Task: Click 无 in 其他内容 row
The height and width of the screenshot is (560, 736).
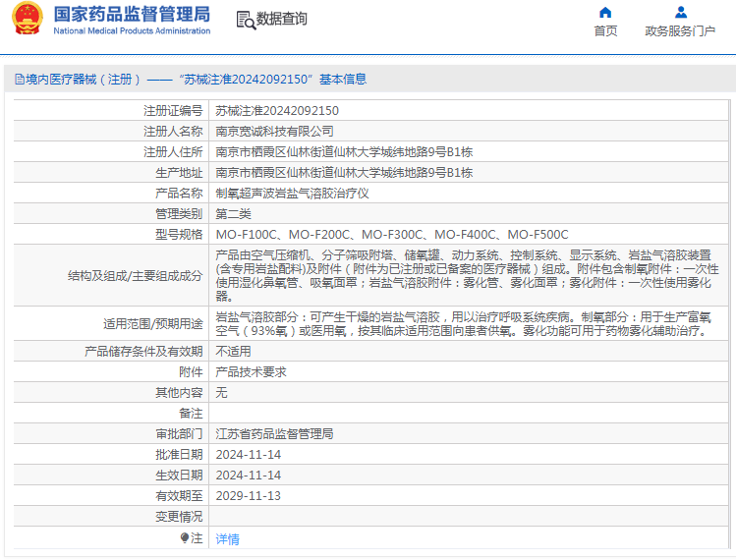Action: click(x=221, y=393)
